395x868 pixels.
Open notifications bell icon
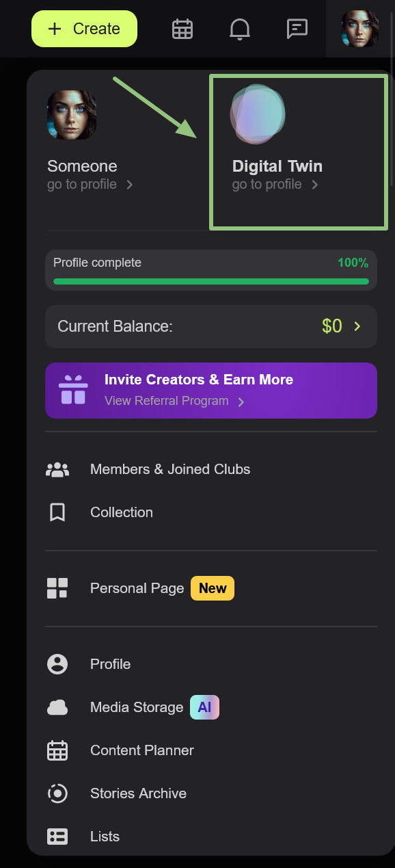(240, 29)
